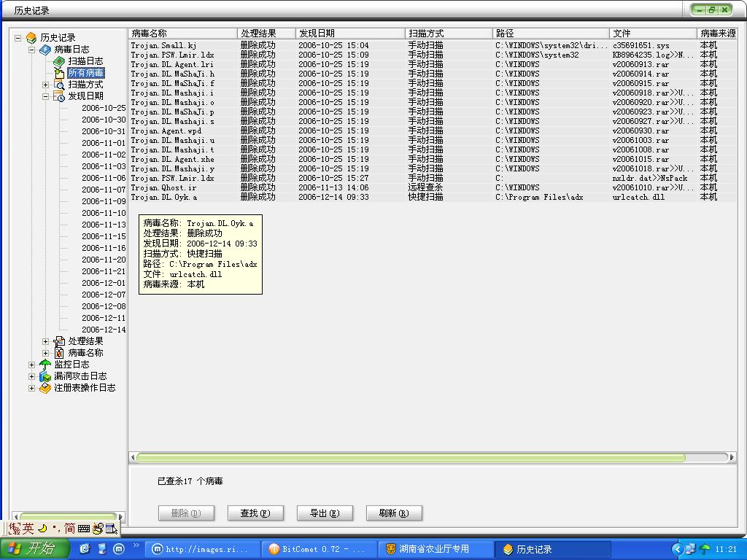Click the 注册表操作日志 icon

coord(45,388)
